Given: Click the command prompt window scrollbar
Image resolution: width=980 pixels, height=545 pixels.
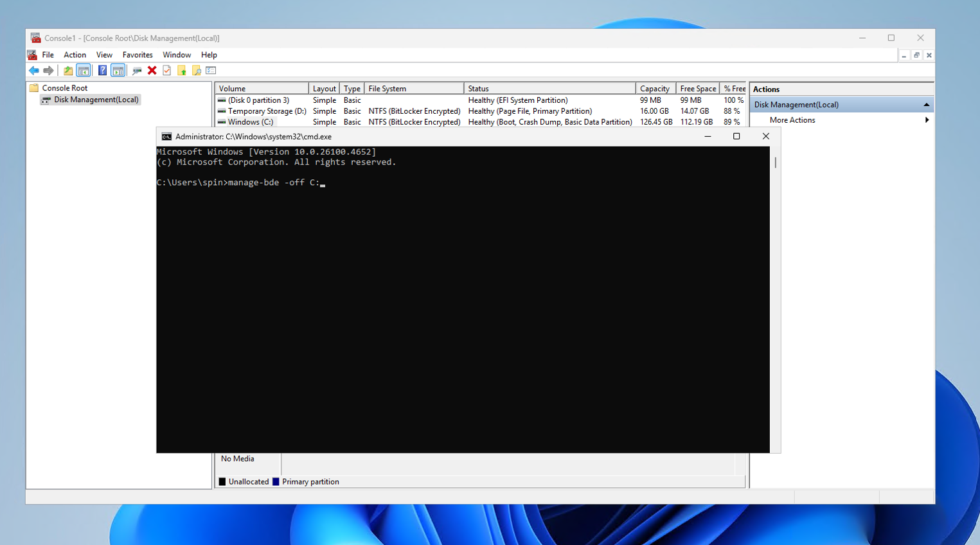Looking at the screenshot, I should click(x=774, y=163).
